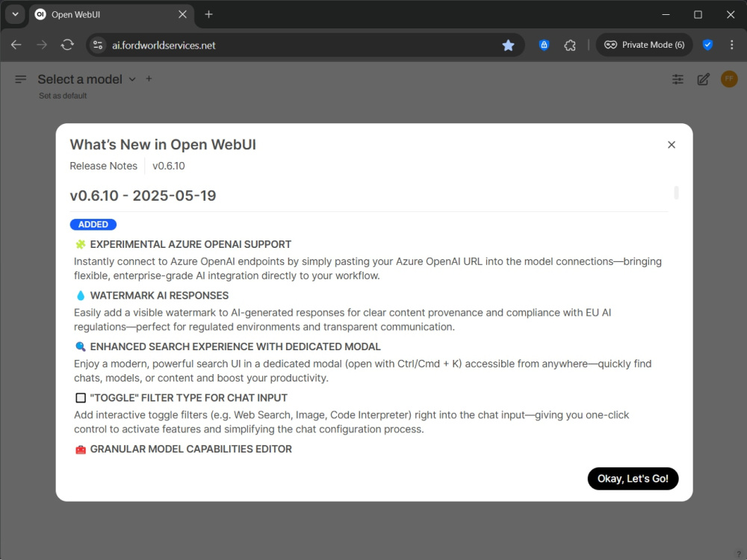Open a new browser tab
This screenshot has width=747, height=560.
(208, 14)
